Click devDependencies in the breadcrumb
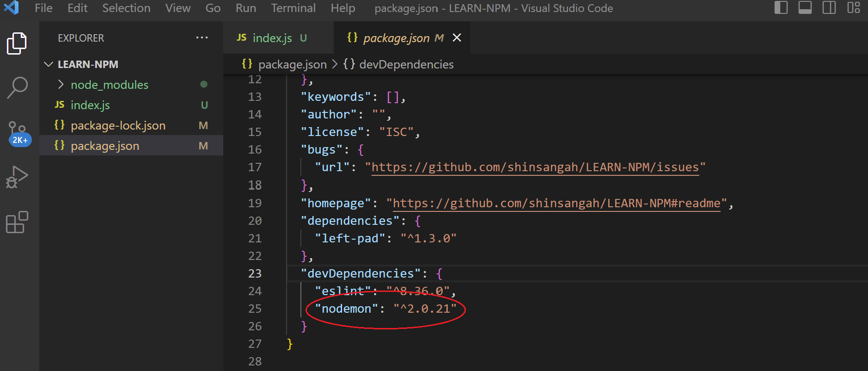The height and width of the screenshot is (371, 868). pos(406,64)
